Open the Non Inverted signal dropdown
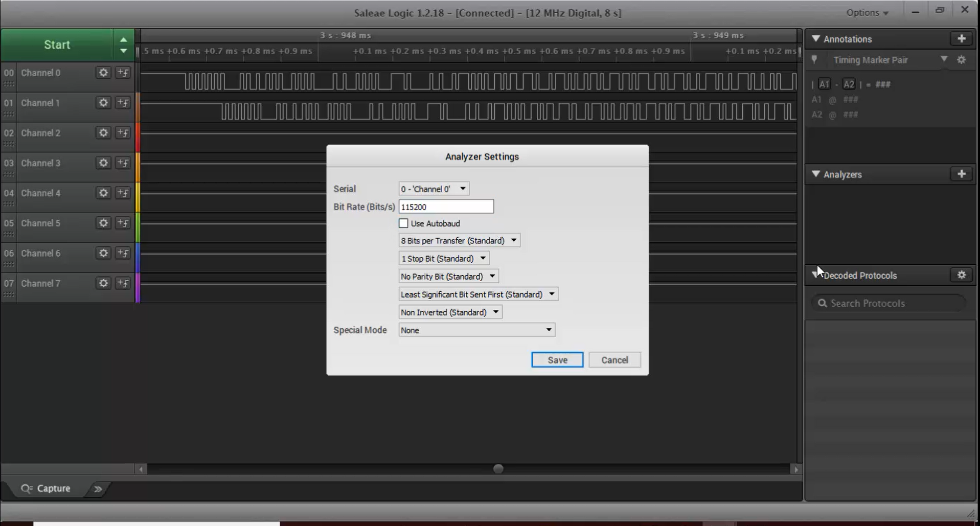Screen dimensions: 980x526 (x=450, y=312)
